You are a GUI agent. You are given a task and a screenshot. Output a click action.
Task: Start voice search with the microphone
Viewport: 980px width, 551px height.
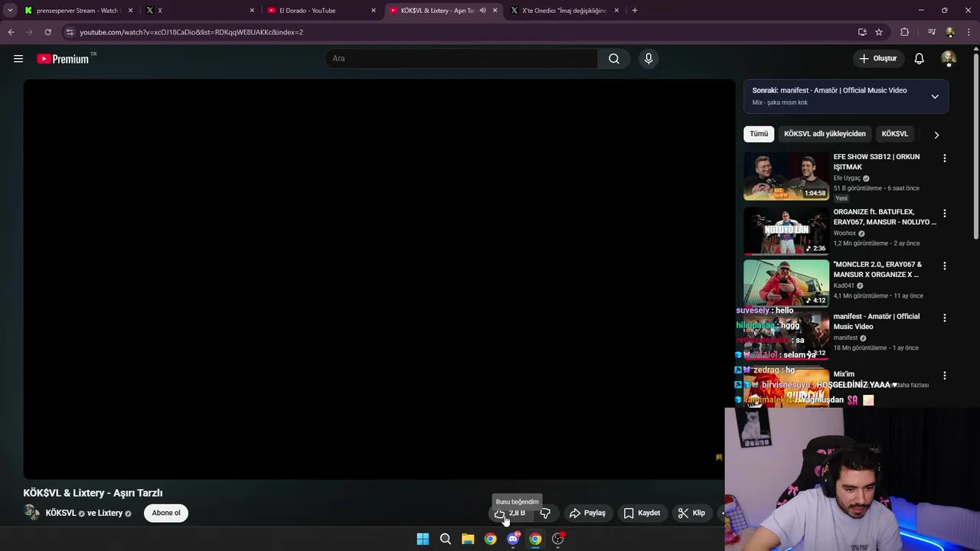[x=648, y=59]
